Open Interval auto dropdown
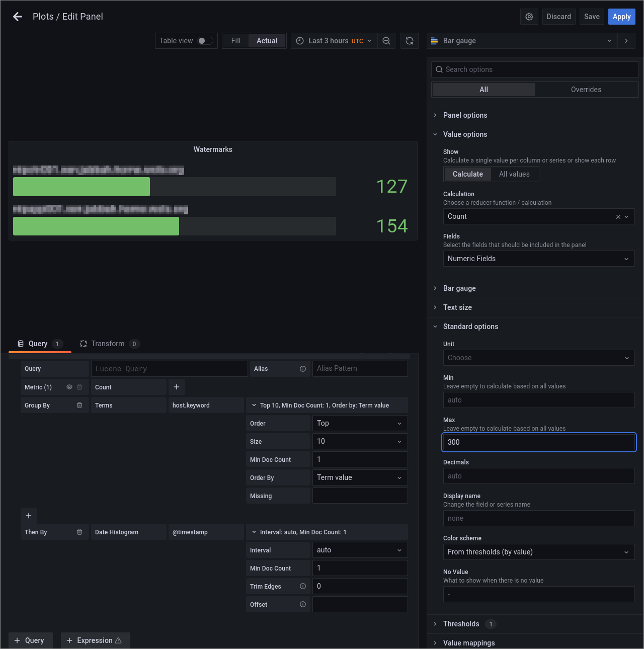The image size is (644, 649). tap(360, 550)
